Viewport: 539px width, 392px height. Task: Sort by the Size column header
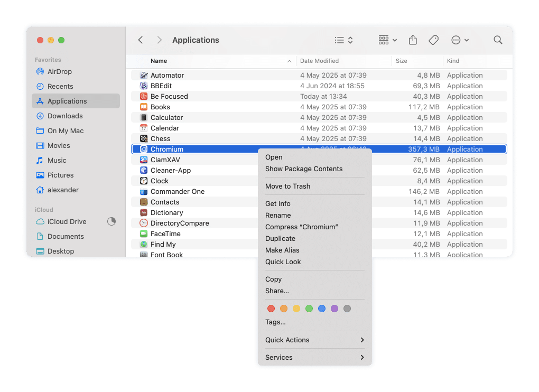[x=417, y=61]
